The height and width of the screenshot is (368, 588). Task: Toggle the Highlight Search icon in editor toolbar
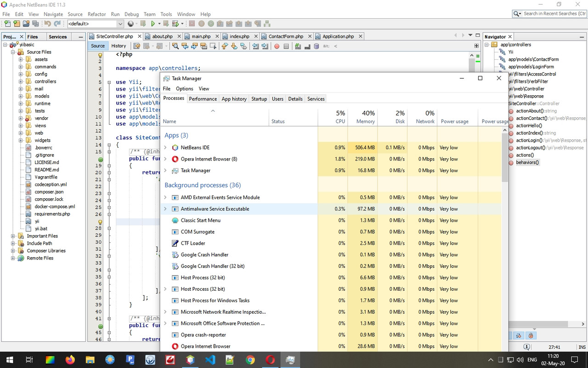tap(204, 46)
